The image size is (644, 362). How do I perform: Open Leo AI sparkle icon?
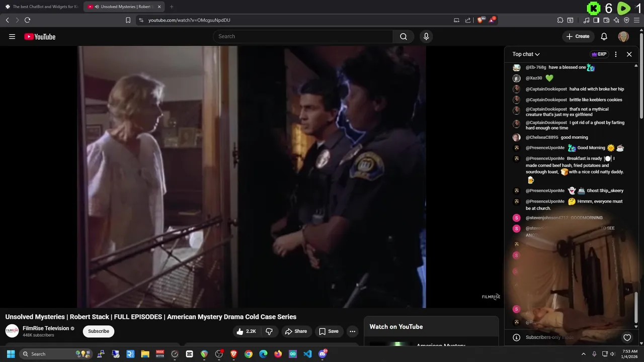(x=616, y=20)
